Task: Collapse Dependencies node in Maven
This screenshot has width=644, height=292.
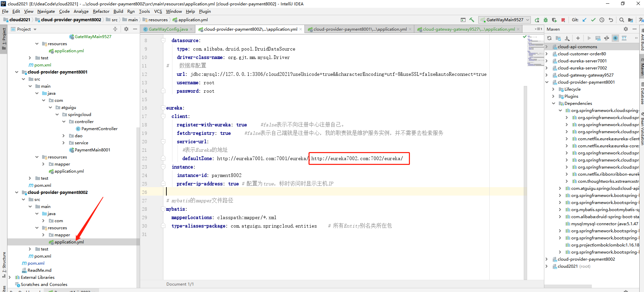Action: 553,103
